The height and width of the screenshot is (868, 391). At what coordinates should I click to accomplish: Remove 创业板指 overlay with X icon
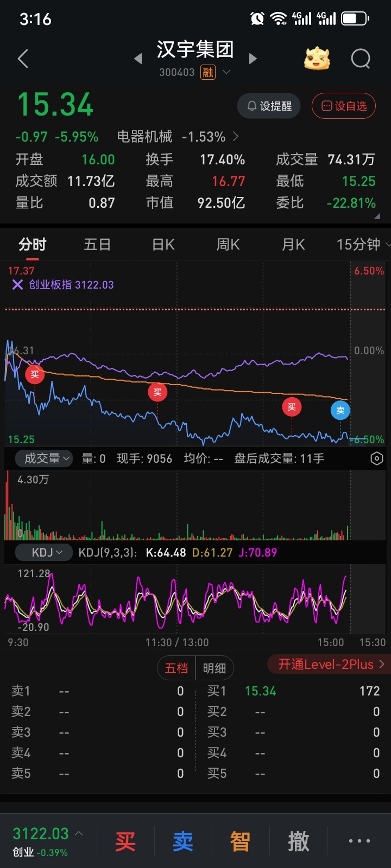point(17,285)
